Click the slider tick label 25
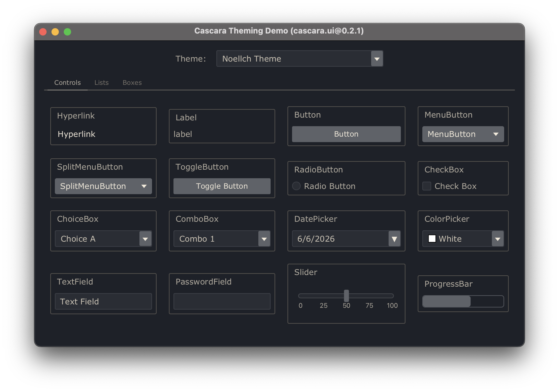559x392 pixels. [324, 306]
